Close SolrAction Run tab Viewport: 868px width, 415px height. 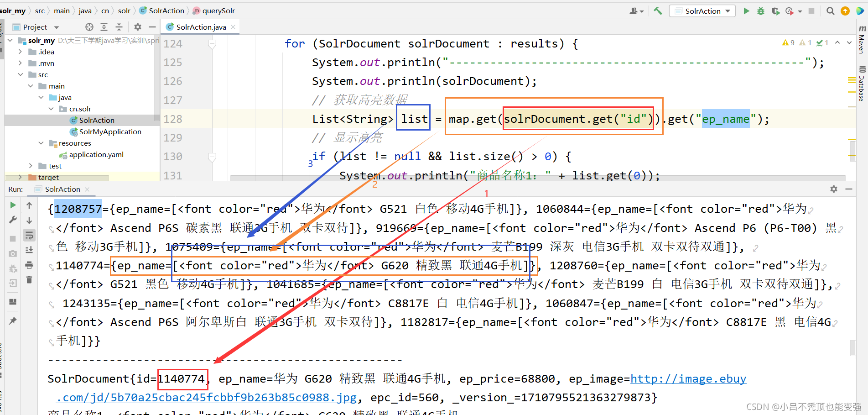point(87,189)
